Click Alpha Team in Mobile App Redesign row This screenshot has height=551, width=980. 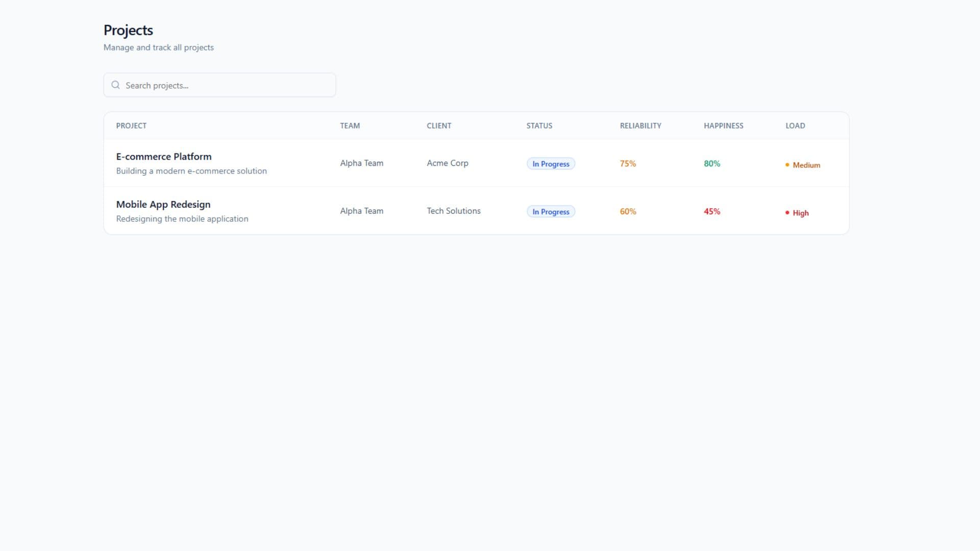(x=362, y=211)
